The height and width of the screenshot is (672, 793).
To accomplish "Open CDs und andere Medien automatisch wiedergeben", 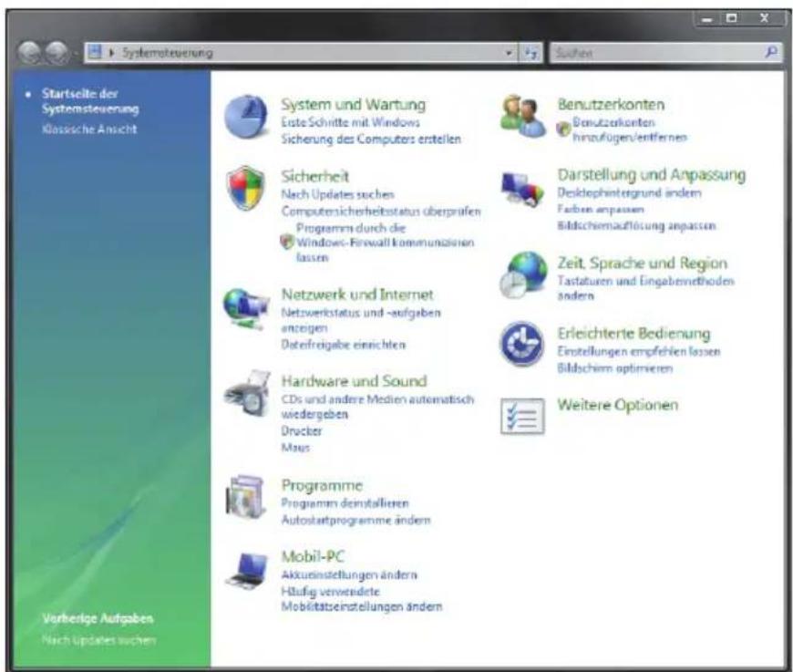I will pyautogui.click(x=377, y=407).
